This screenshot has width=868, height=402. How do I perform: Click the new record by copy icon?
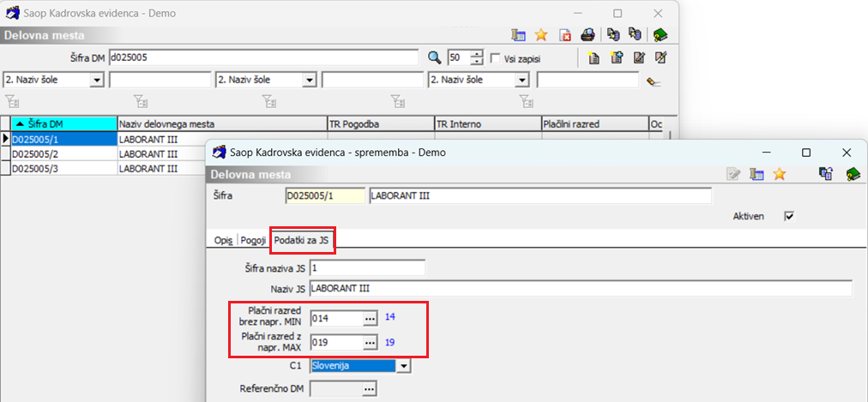617,57
